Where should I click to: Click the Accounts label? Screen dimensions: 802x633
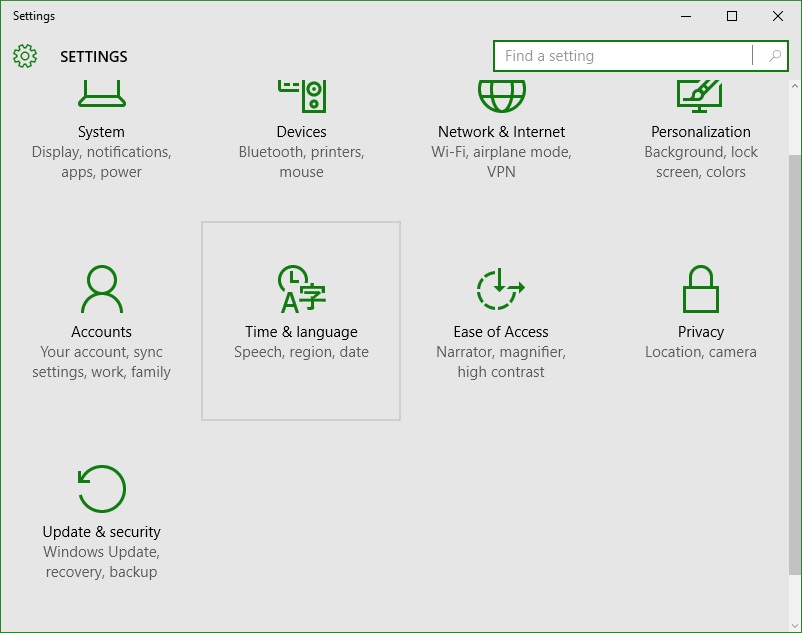coord(101,332)
